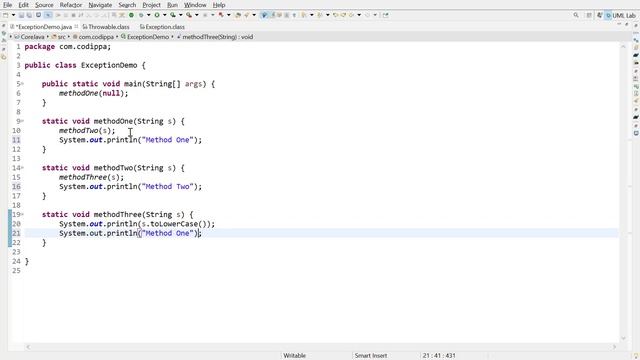Click the horizontal scrollbar right arrow
640x360 pixels.
tap(614, 347)
